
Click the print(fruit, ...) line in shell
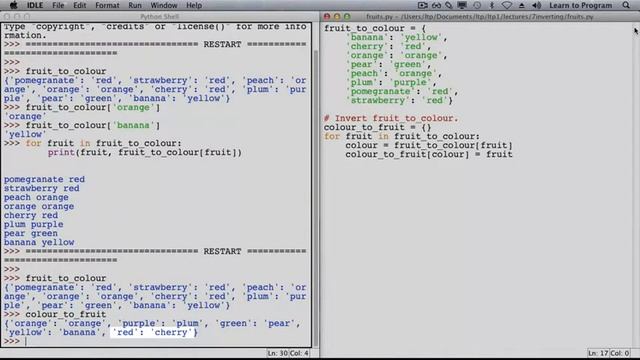click(x=144, y=152)
